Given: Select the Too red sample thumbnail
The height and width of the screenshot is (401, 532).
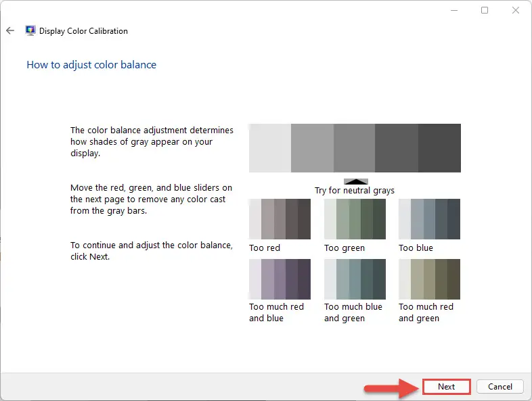Looking at the screenshot, I should point(280,219).
